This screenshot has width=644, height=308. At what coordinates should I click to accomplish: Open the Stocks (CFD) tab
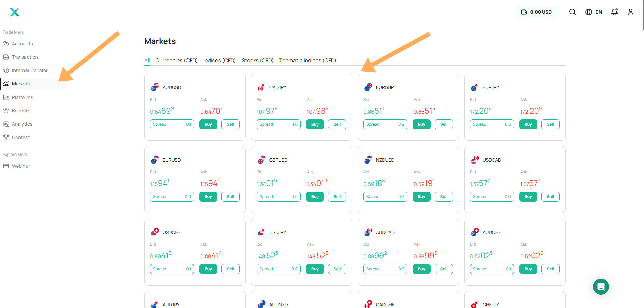(x=257, y=60)
